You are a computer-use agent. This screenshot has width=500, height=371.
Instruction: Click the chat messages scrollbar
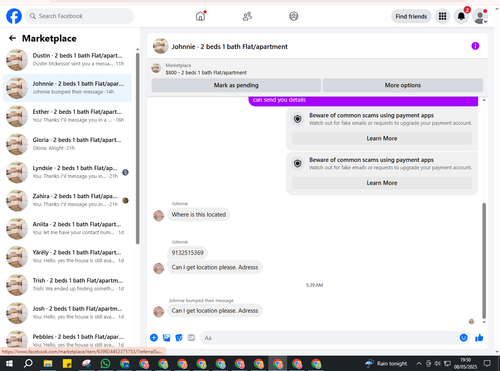(x=484, y=261)
